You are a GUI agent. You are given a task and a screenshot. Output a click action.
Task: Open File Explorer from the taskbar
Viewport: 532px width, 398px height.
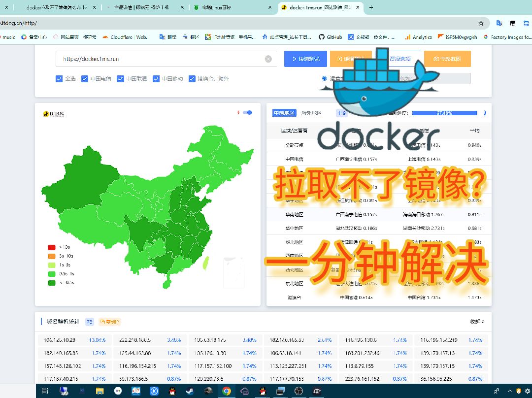coord(100,391)
